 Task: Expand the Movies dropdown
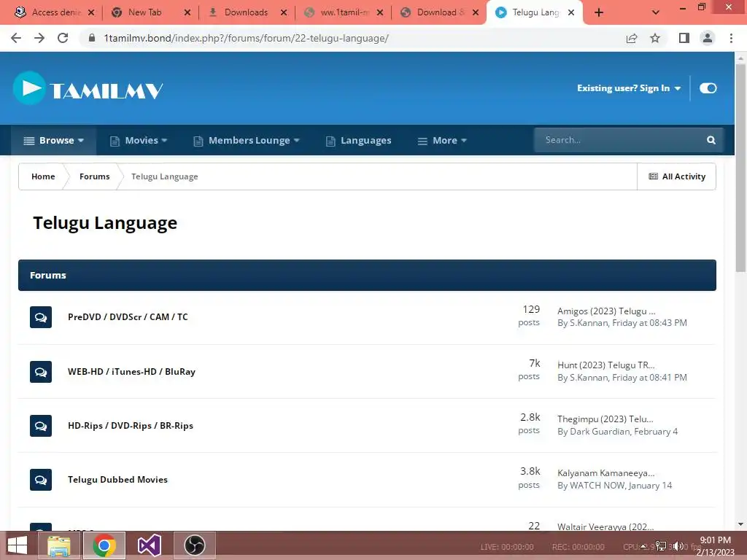(x=139, y=141)
